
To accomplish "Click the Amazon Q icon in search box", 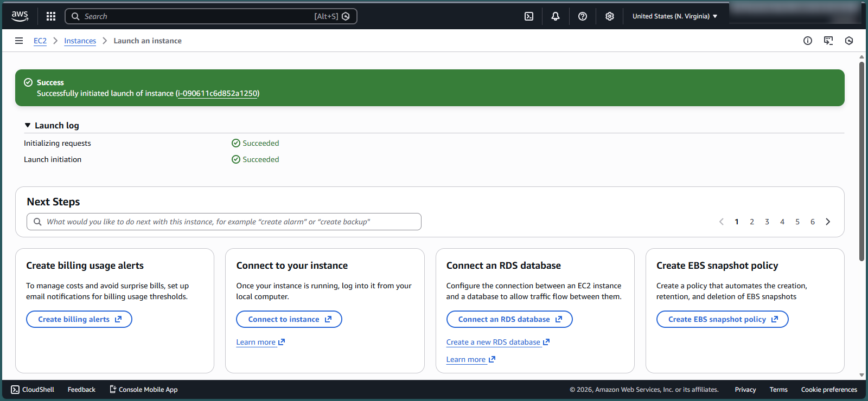I will click(x=346, y=16).
